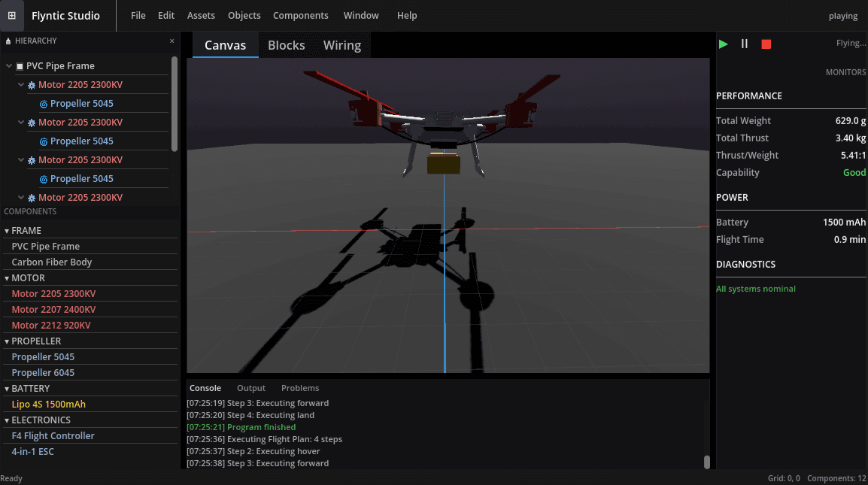
Task: Click the second Propeller 5045 spiral icon
Action: (x=44, y=141)
